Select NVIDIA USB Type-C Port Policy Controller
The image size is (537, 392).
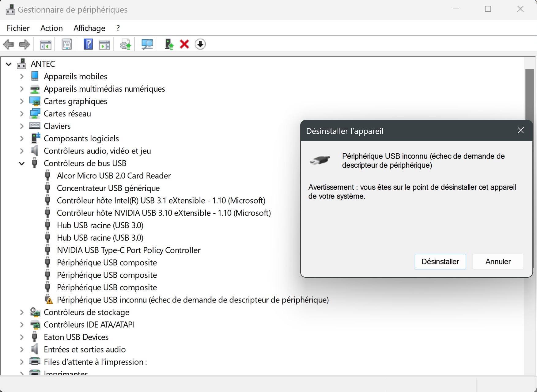coord(129,250)
